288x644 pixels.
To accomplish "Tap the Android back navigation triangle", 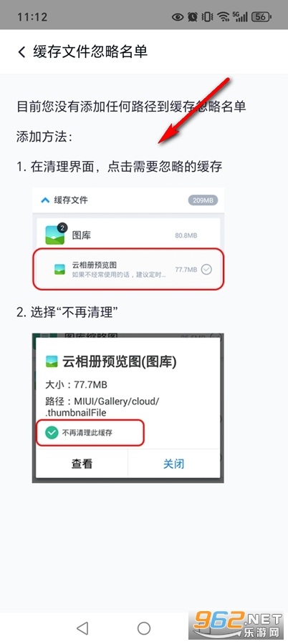I will [x=82, y=628].
